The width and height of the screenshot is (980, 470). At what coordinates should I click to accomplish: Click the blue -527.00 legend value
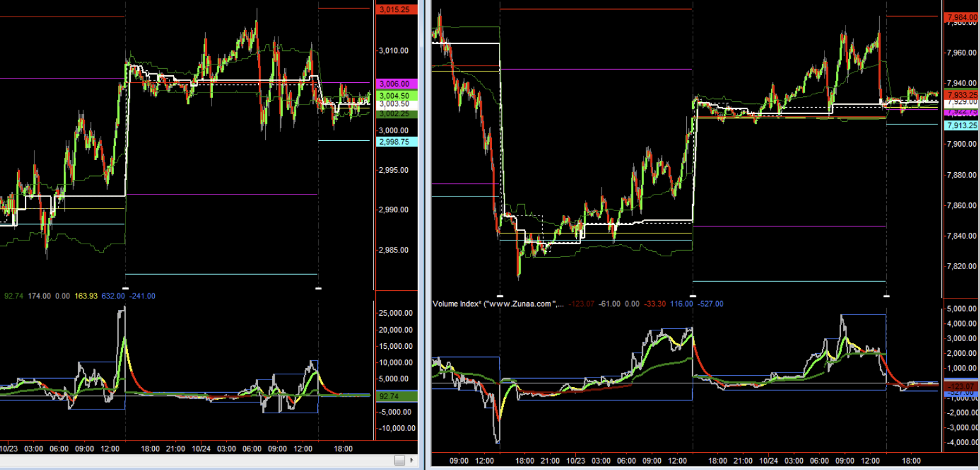pyautogui.click(x=711, y=304)
